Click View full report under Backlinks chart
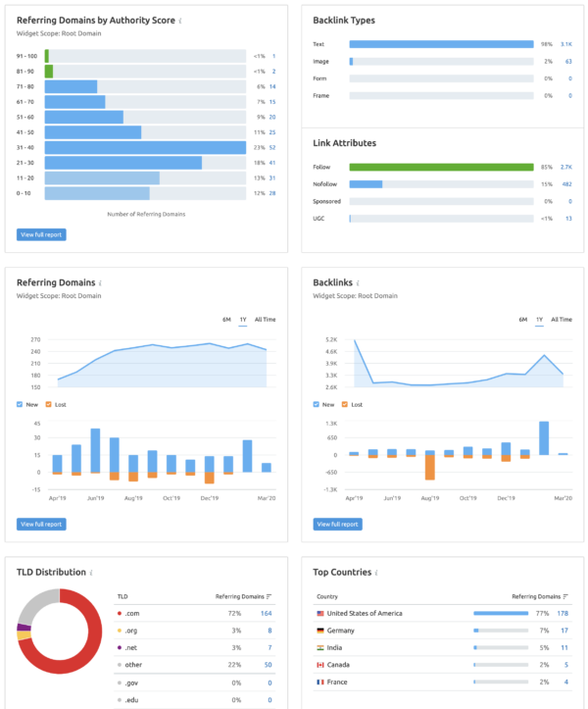Viewport: 588px width, 709px height. coord(338,524)
